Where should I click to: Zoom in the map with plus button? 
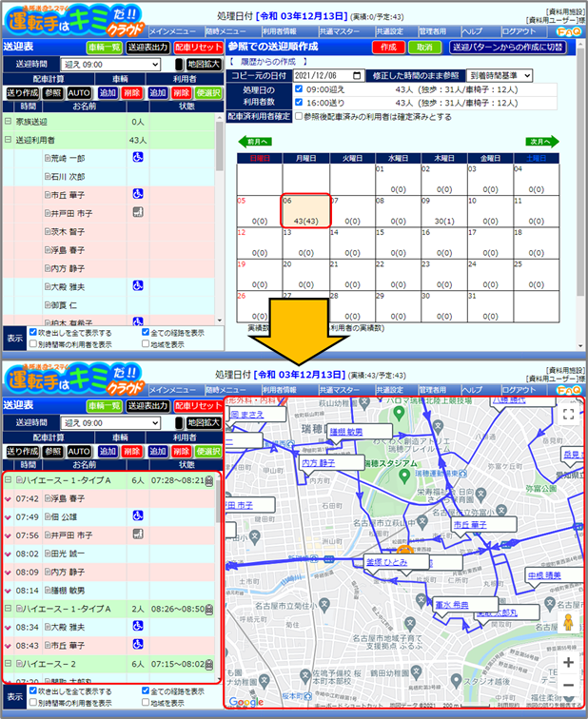(x=568, y=662)
